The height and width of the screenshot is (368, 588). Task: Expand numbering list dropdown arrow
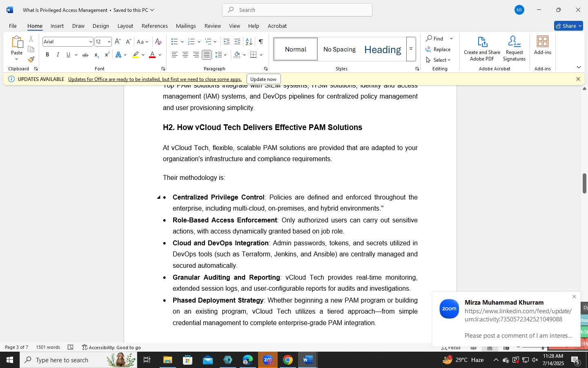point(199,42)
